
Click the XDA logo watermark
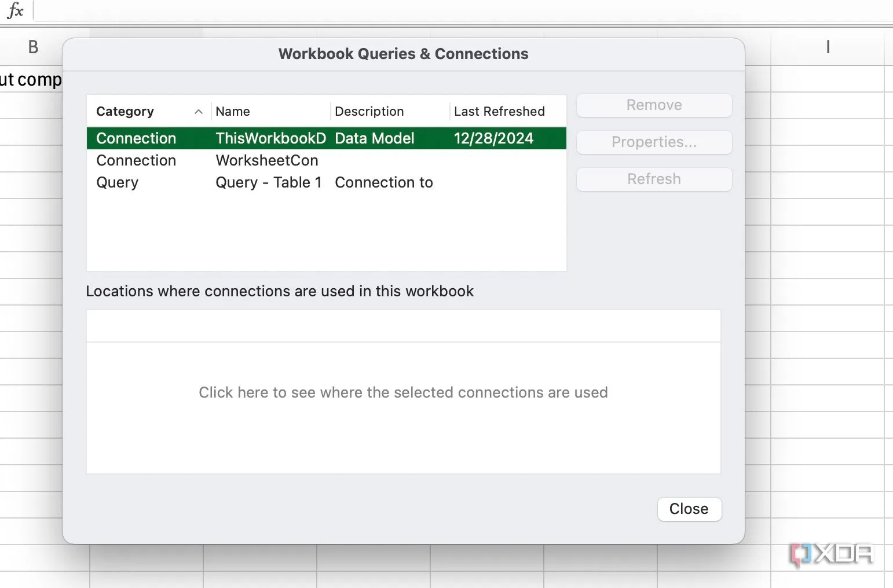point(832,554)
